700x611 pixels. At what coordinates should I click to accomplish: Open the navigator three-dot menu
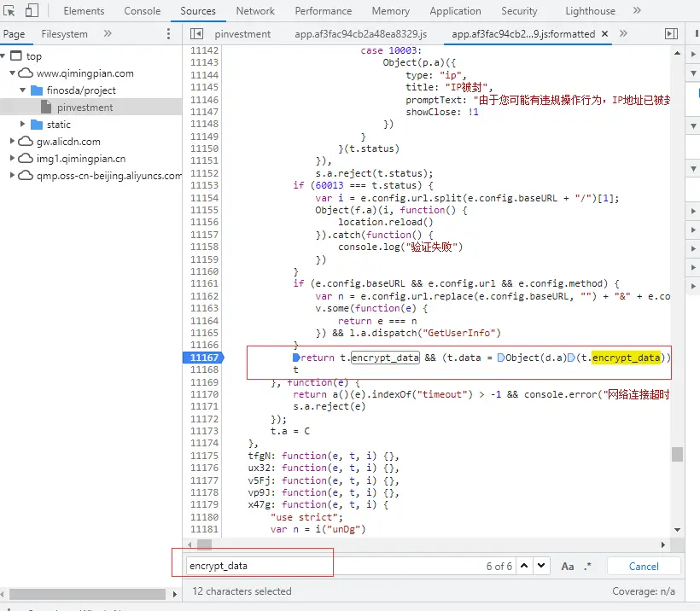point(168,34)
